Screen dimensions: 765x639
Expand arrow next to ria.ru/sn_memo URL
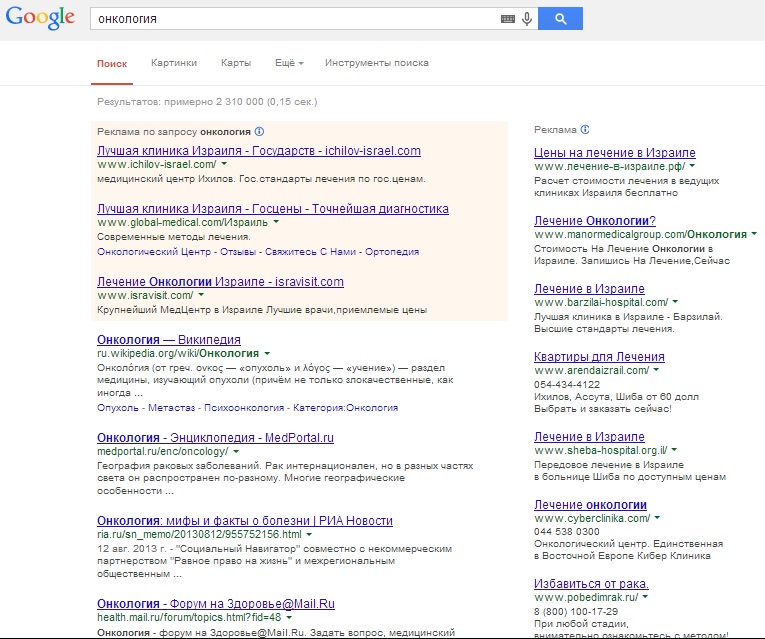(x=309, y=535)
